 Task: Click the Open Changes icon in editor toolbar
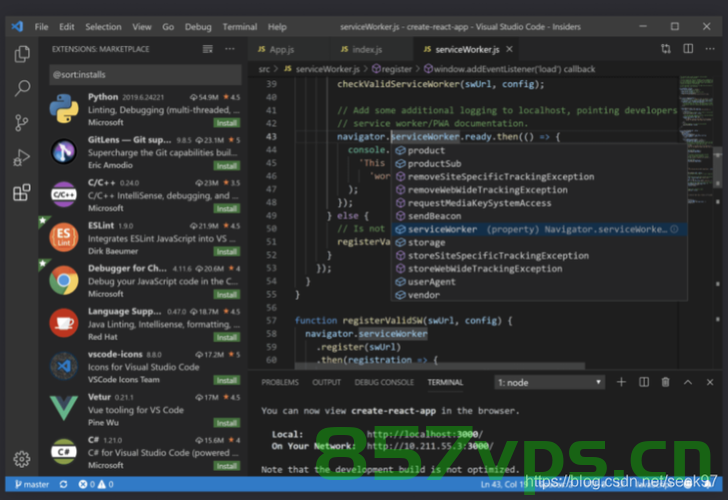point(665,49)
